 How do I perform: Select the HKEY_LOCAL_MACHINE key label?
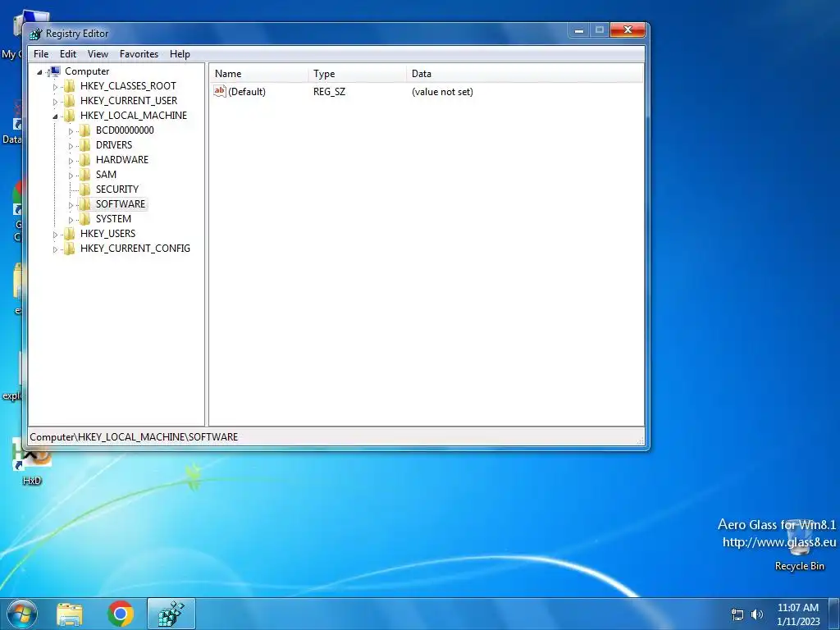tap(134, 115)
